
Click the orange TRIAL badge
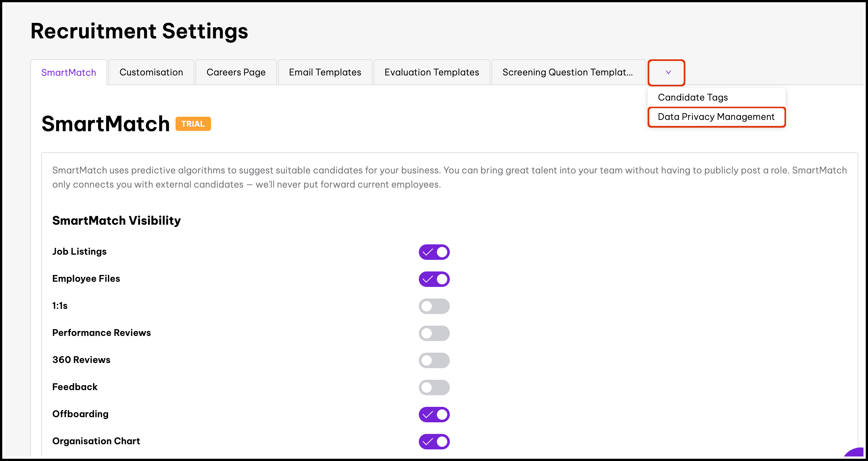point(193,124)
